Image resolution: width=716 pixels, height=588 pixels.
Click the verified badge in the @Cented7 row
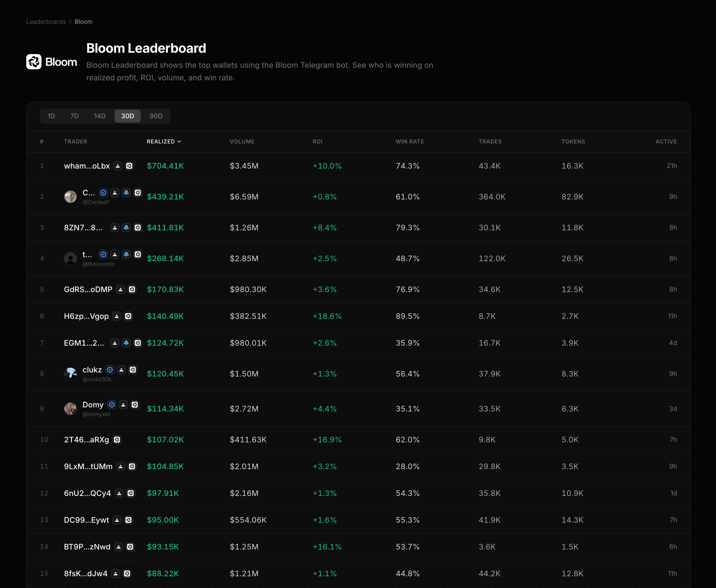pyautogui.click(x=103, y=193)
